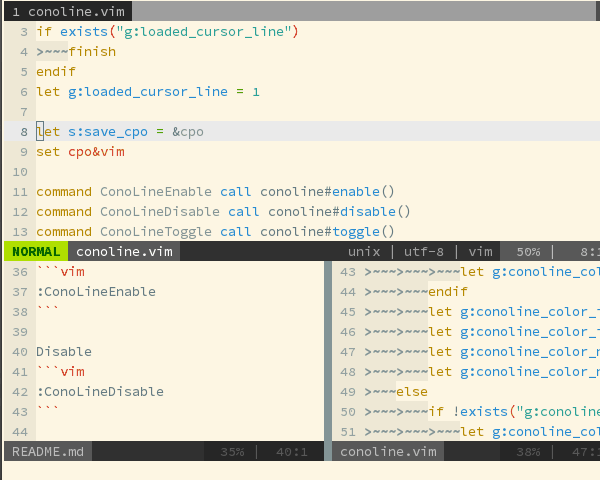Click cpo&vim on line 9
Viewport: 600px width, 480px height.
96,152
